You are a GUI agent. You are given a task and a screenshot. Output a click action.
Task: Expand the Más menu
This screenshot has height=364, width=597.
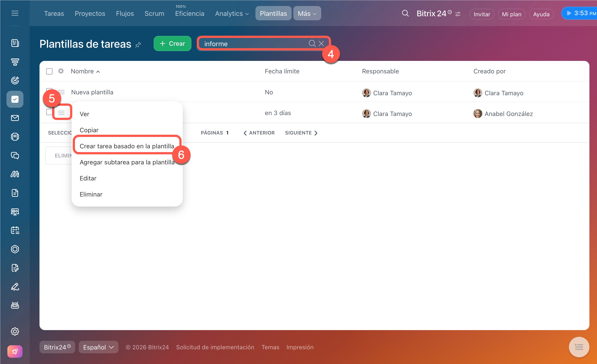pos(307,13)
